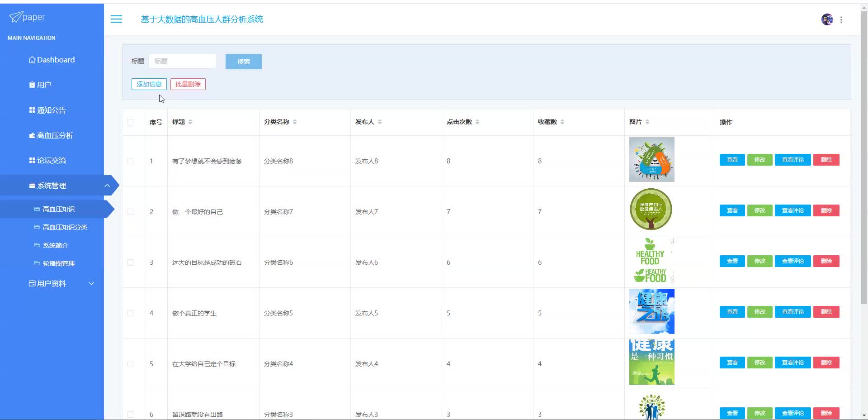
Task: Click folder icon beside 系统简介
Action: tap(37, 245)
